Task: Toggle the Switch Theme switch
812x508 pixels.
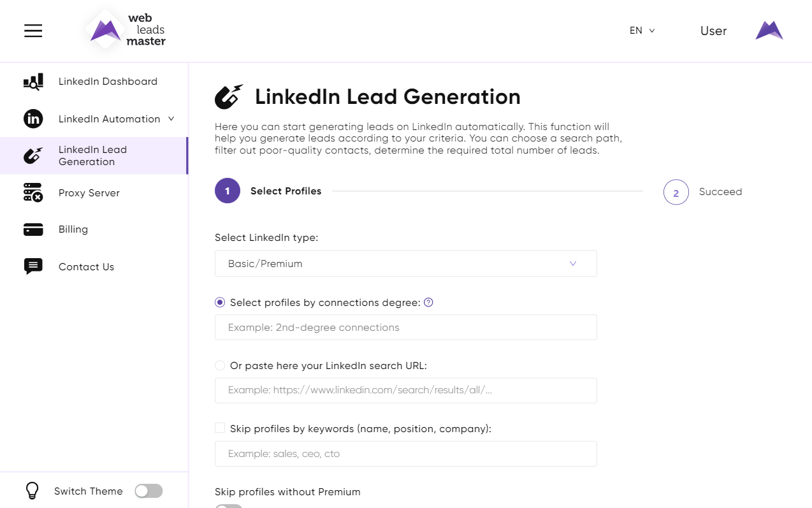Action: 149,491
